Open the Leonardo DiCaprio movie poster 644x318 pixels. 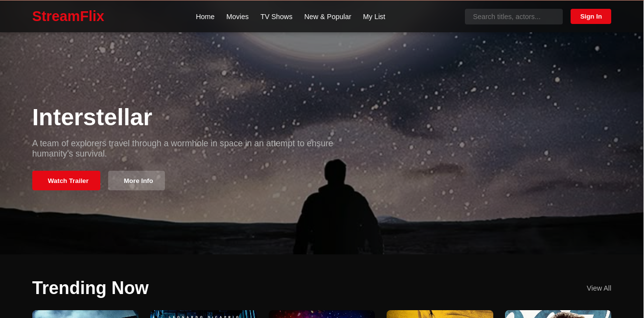204,314
